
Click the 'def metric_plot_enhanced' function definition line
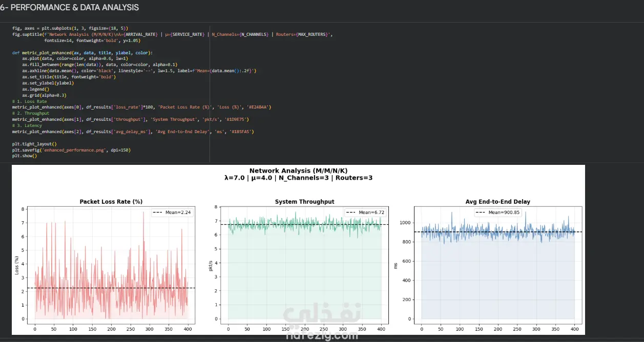(82, 53)
